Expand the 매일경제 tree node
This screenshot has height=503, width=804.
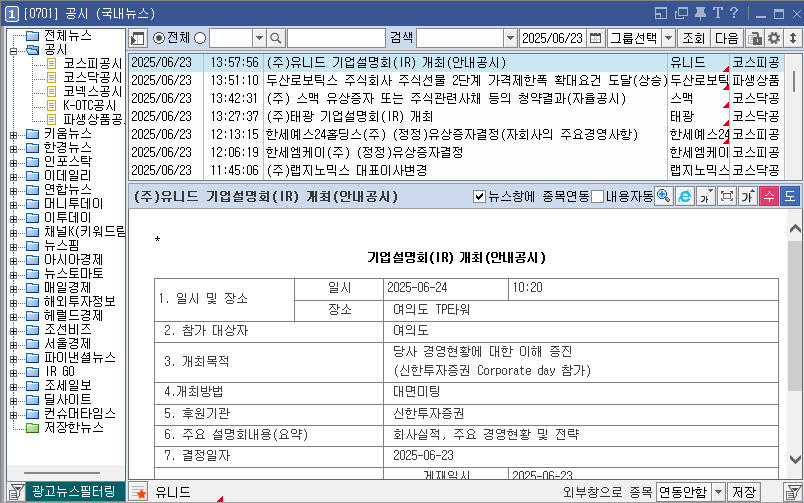(x=13, y=289)
